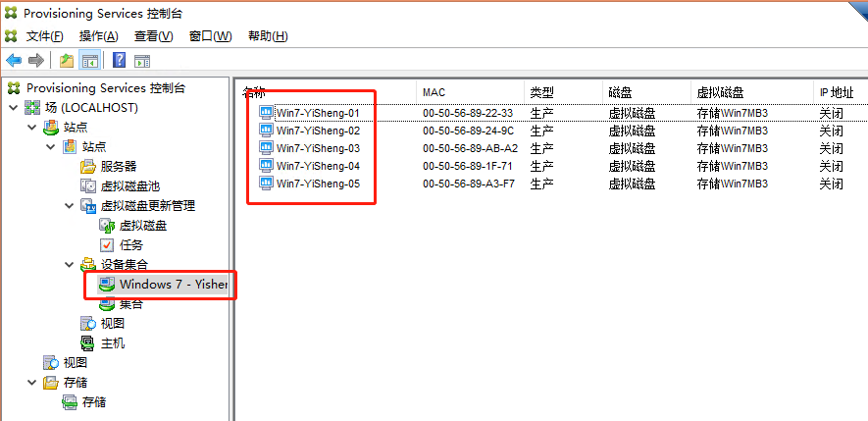Collapse the 场 (LOCALHOST) tree node
This screenshot has width=868, height=421.
[14, 108]
